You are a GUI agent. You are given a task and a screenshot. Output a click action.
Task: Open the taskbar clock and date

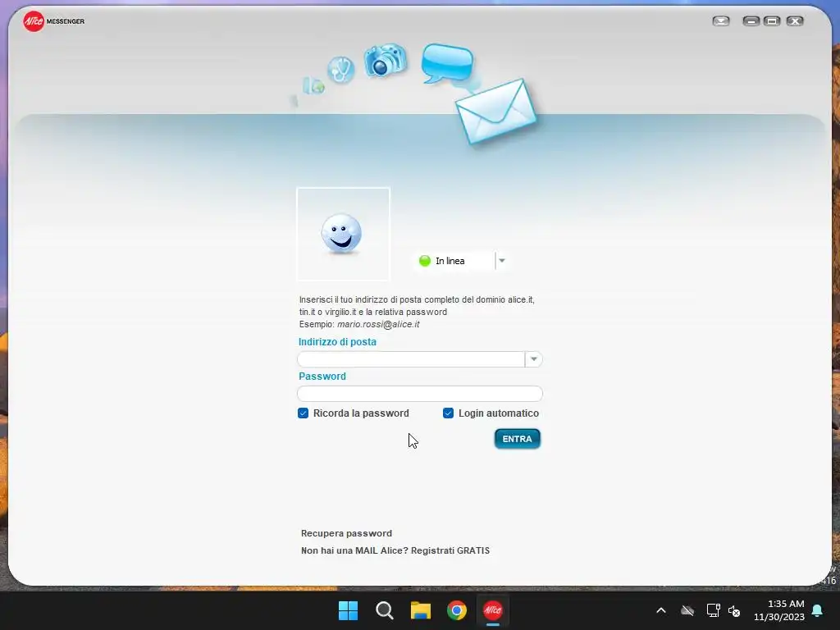coord(779,610)
